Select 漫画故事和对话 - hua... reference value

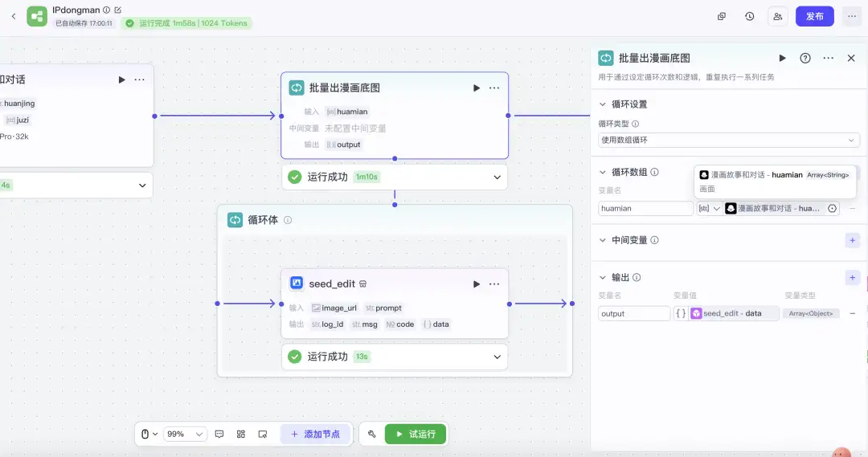click(773, 209)
